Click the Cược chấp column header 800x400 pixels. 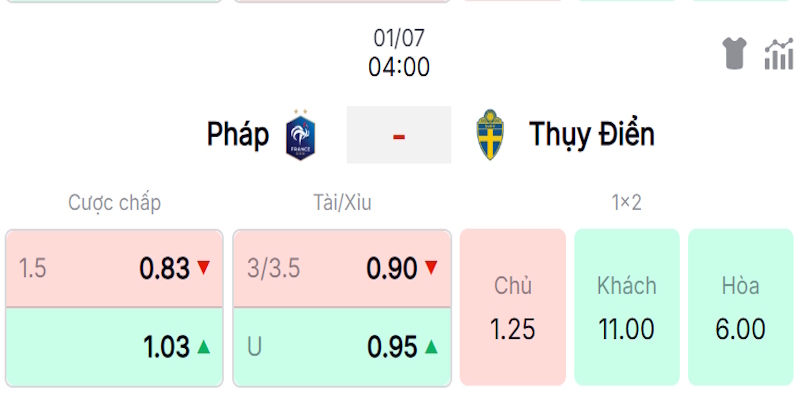coord(114,203)
